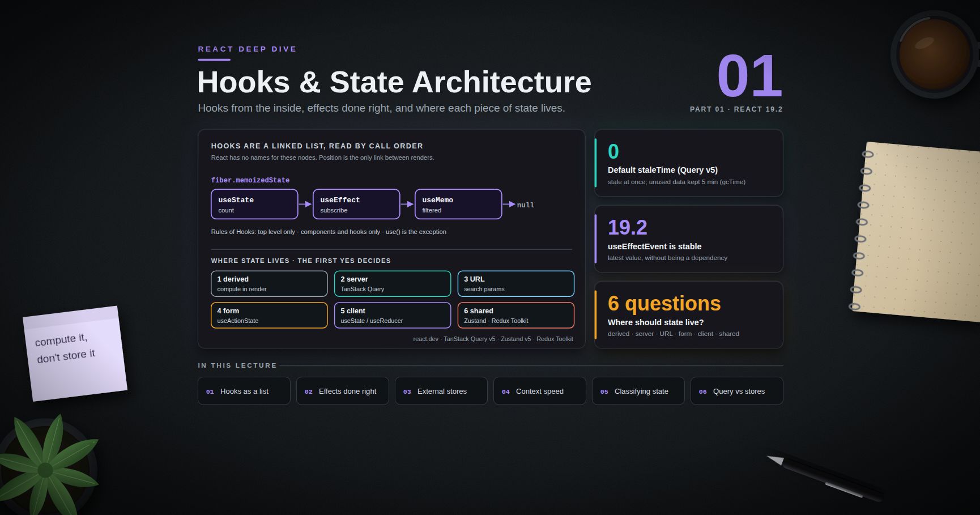Click the 'WHERE STATE LIVES' heading
980x515 pixels.
[x=301, y=261]
